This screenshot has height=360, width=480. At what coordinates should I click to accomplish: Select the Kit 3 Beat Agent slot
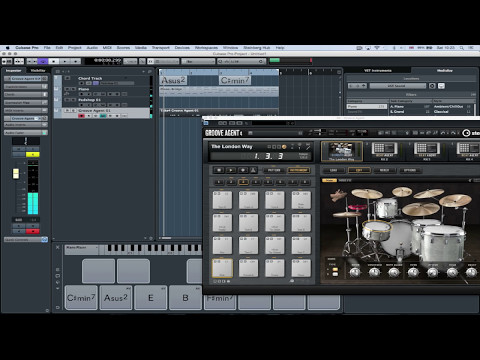tap(427, 151)
